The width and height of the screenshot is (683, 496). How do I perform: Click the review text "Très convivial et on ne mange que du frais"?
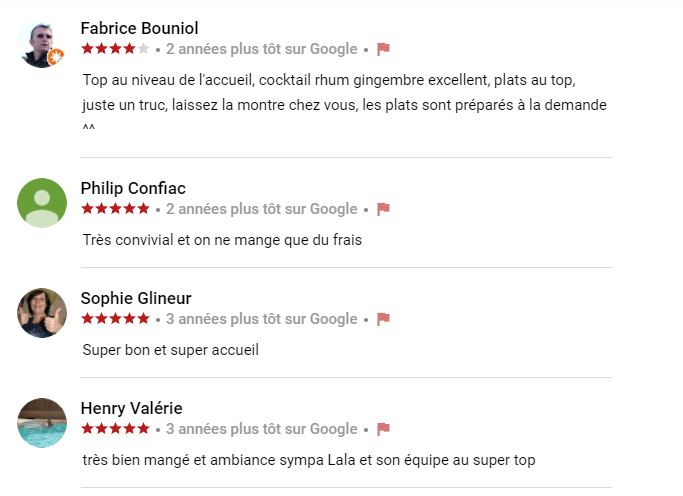click(x=222, y=240)
